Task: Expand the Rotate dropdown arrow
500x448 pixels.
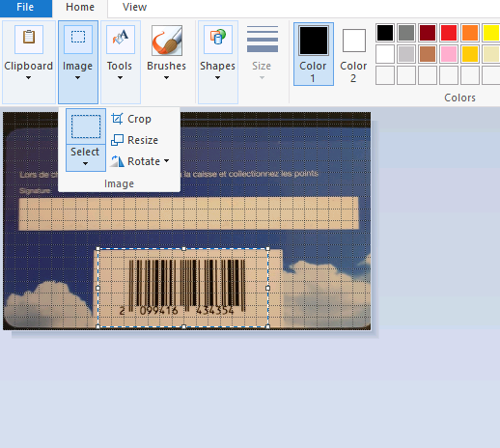Action: point(166,161)
